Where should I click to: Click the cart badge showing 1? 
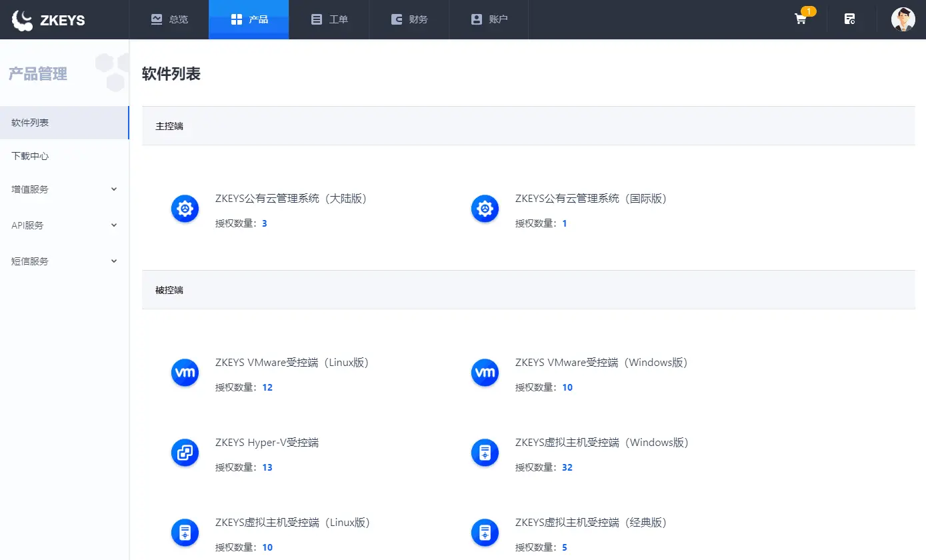click(x=808, y=11)
